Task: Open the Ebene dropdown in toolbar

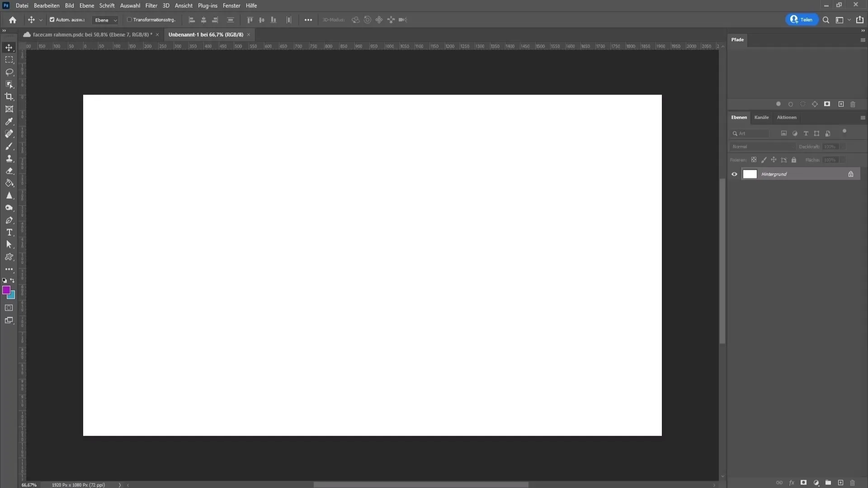Action: click(105, 20)
